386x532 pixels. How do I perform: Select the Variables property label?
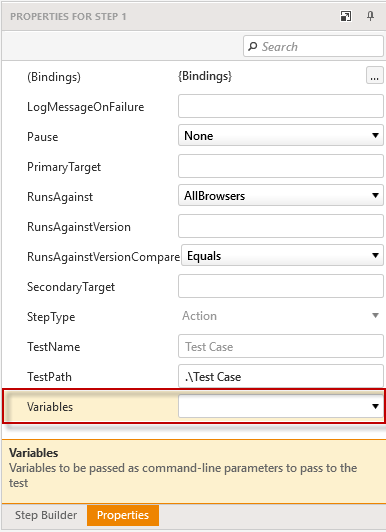[x=50, y=406]
